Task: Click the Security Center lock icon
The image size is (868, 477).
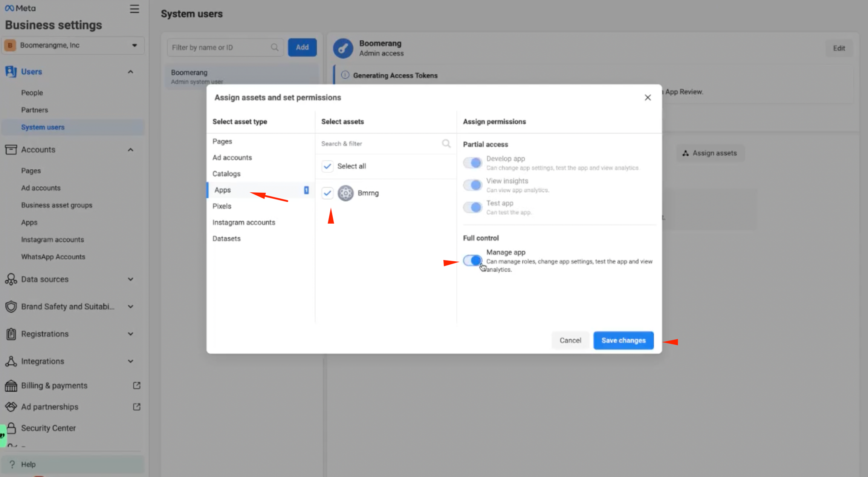Action: click(11, 428)
